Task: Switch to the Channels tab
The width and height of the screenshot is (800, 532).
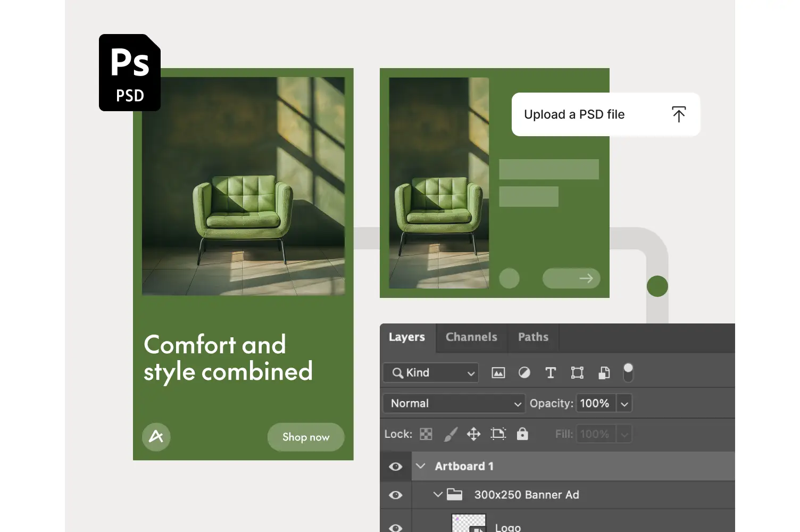Action: coord(471,337)
